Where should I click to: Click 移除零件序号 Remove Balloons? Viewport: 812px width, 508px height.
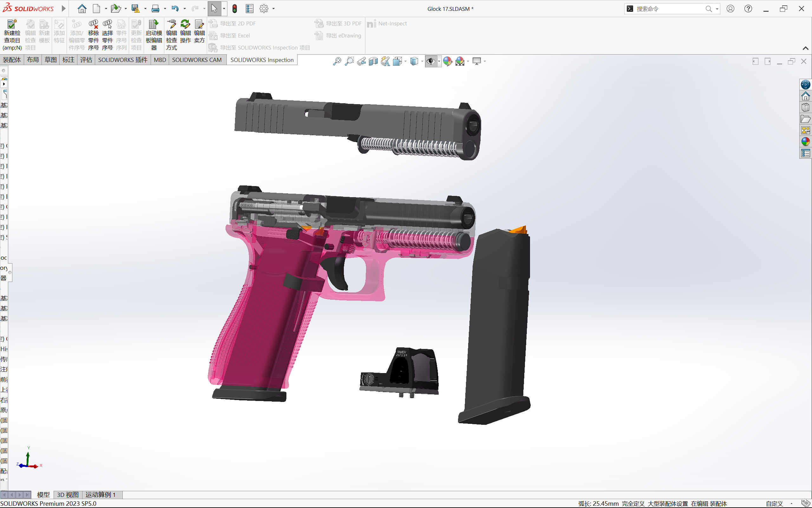(x=93, y=35)
